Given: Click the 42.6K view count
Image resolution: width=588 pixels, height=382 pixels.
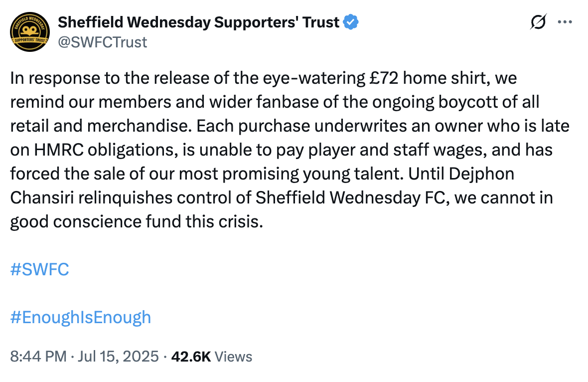Looking at the screenshot, I should [191, 357].
